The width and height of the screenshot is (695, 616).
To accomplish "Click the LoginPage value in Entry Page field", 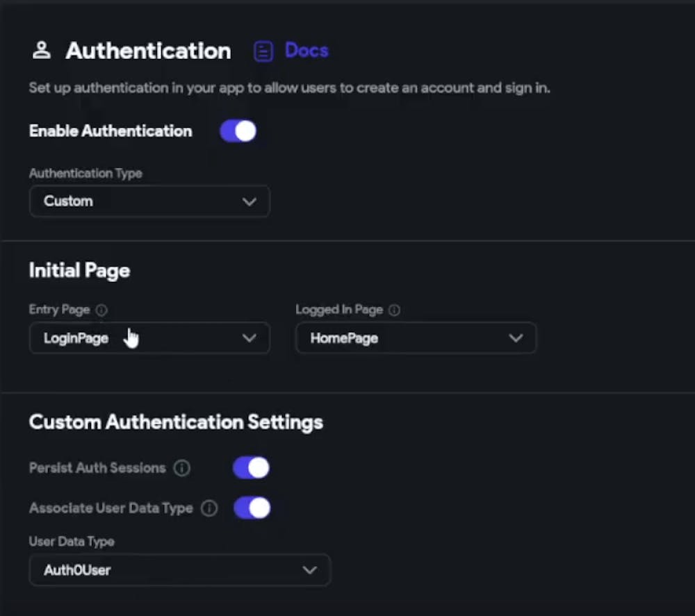I will 76,338.
